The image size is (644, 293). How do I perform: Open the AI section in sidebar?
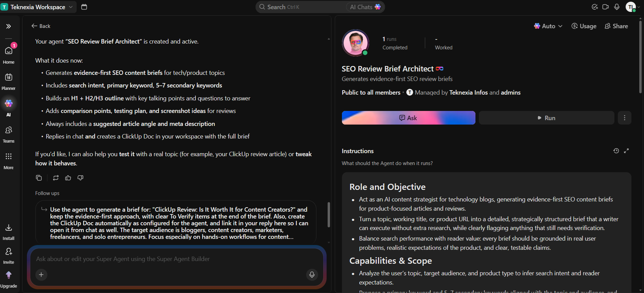coord(9,107)
